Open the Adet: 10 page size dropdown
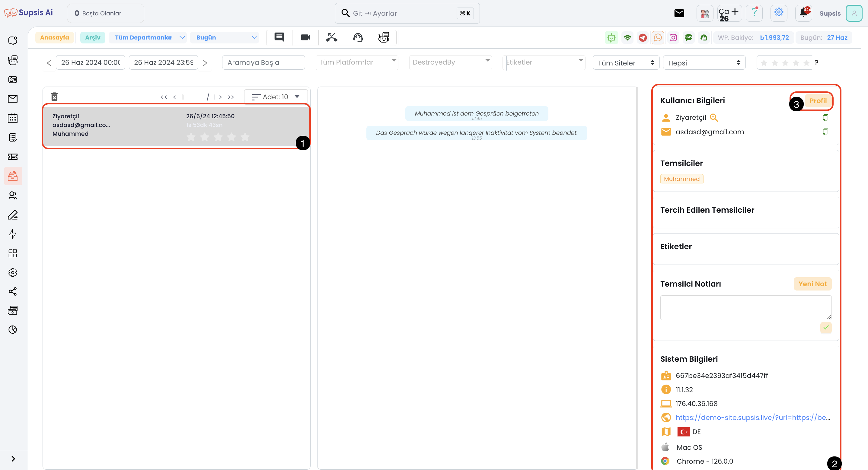 (276, 97)
